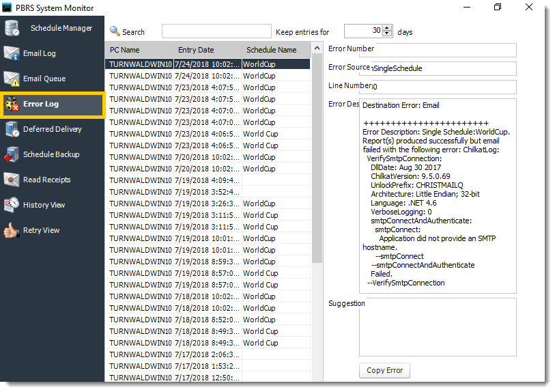Increase the keep entries days value
Image resolution: width=555 pixels, height=392 pixels.
tap(388, 28)
